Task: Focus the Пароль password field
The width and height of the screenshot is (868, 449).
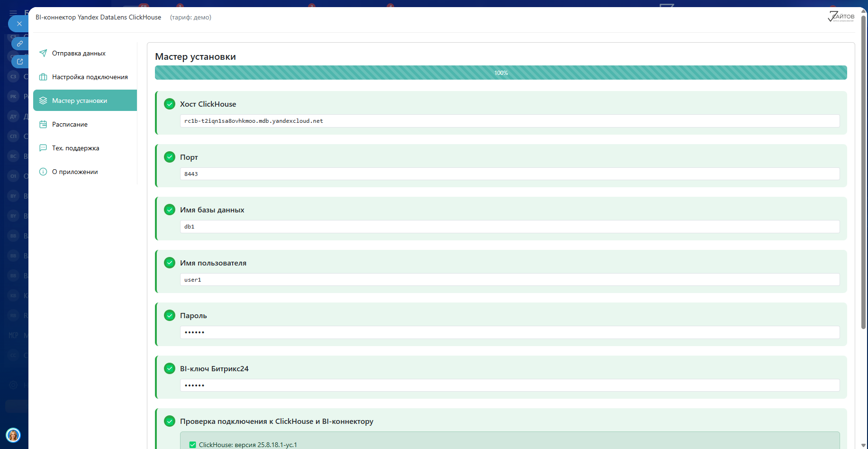Action: (x=510, y=332)
